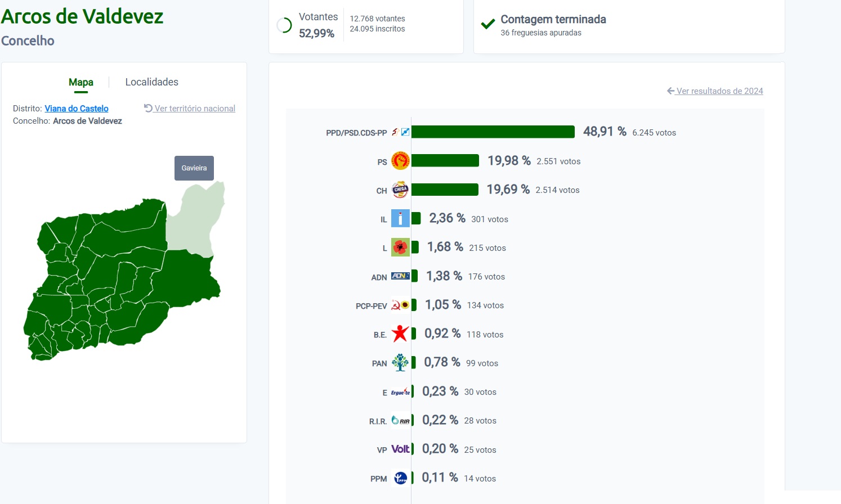Click the B.E. red star logo

coord(400,334)
